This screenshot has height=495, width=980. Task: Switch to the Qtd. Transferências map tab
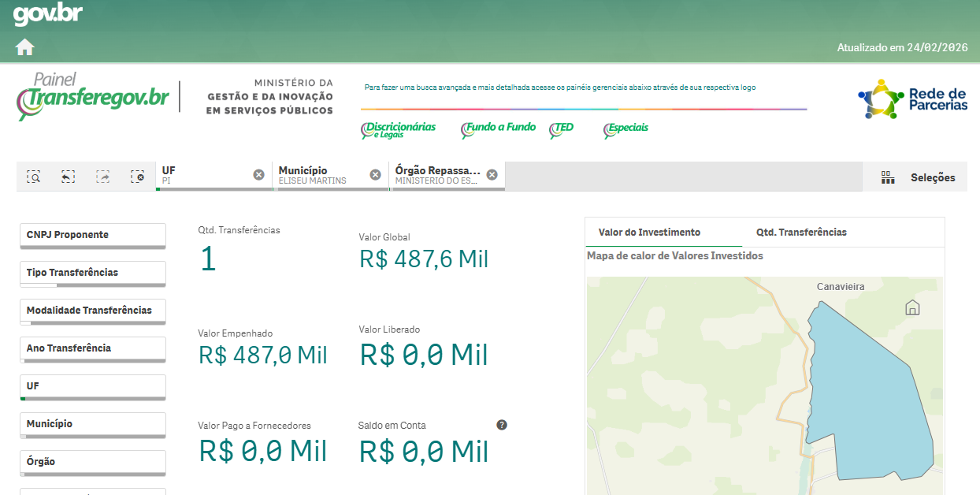tap(801, 233)
